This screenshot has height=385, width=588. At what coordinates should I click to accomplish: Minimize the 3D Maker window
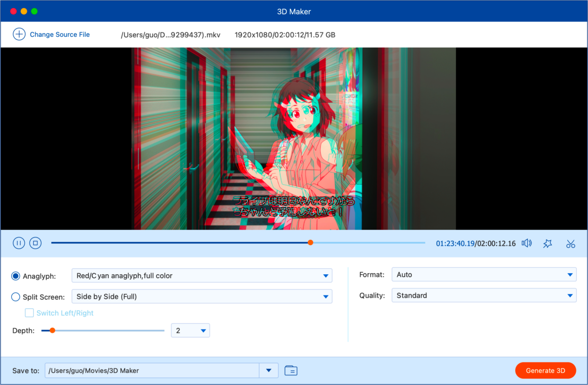[24, 11]
